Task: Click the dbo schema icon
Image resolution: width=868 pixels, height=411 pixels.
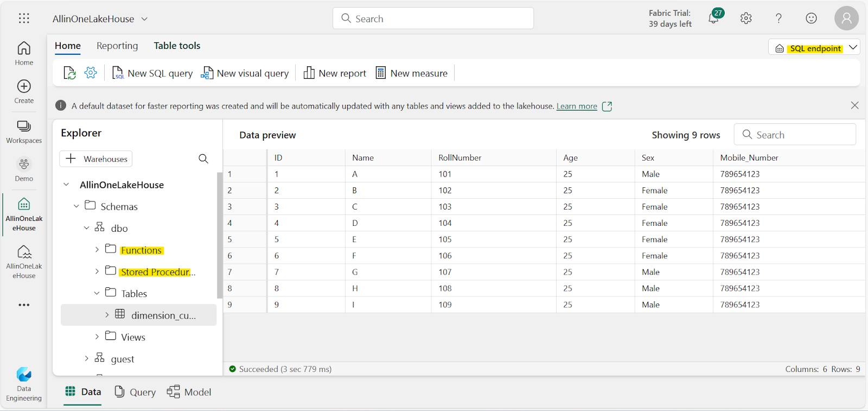Action: point(99,227)
